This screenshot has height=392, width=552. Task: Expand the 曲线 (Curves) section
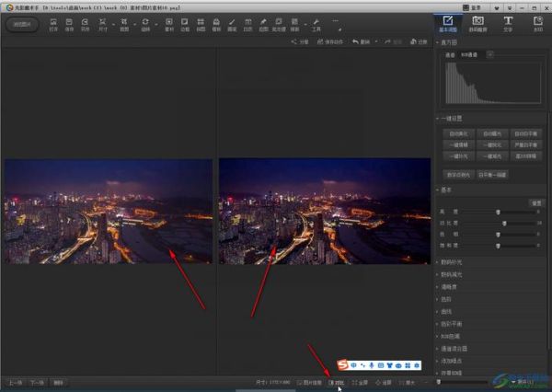point(446,311)
